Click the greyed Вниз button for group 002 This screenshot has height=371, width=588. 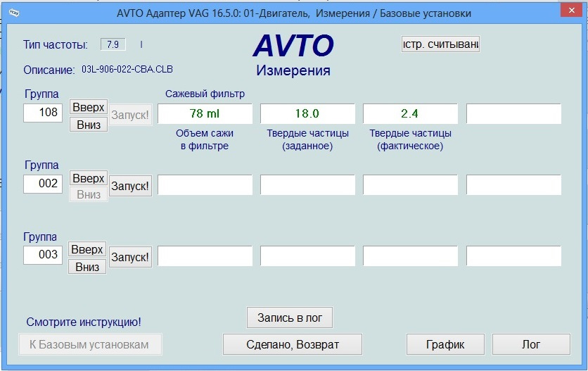pos(89,194)
